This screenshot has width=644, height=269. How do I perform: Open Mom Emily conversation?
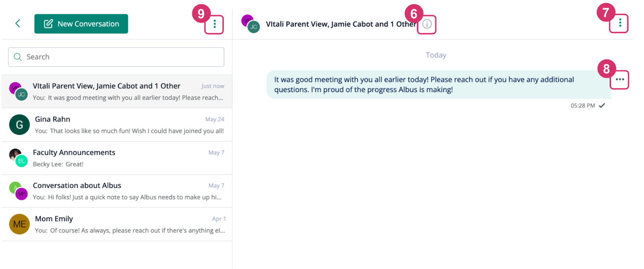117,224
